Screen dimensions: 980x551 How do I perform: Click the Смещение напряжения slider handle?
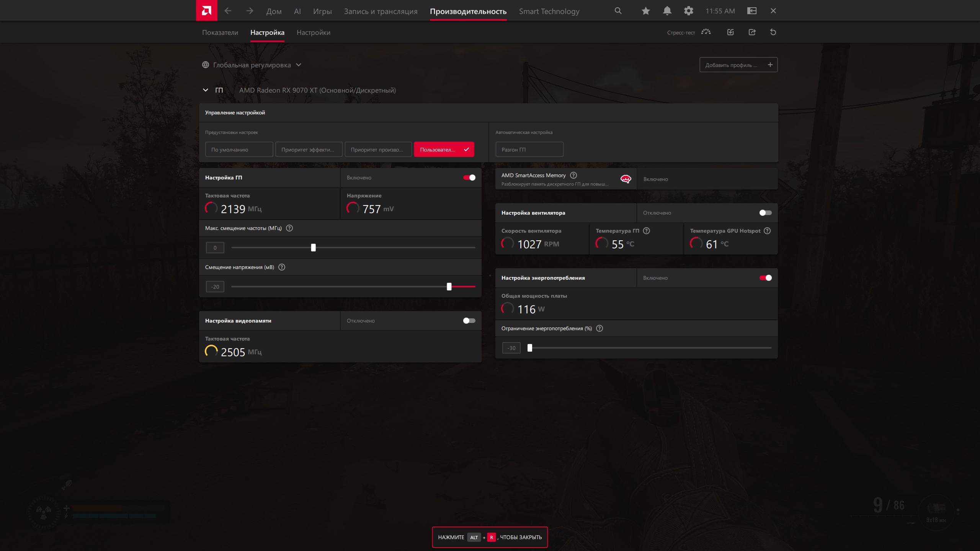tap(449, 287)
